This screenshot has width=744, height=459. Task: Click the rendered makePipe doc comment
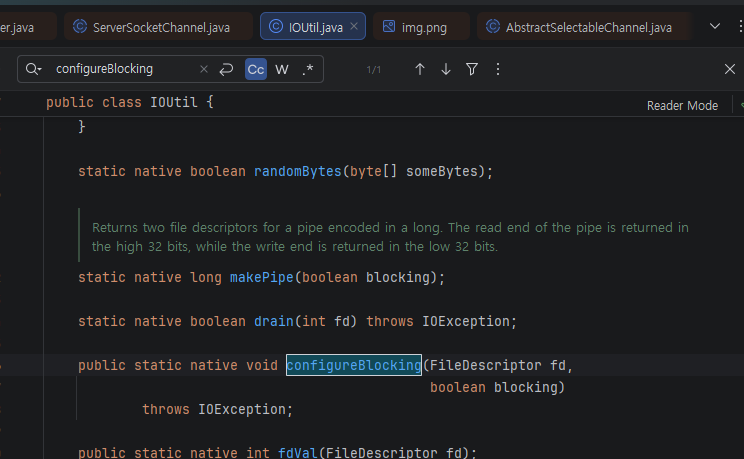point(390,237)
